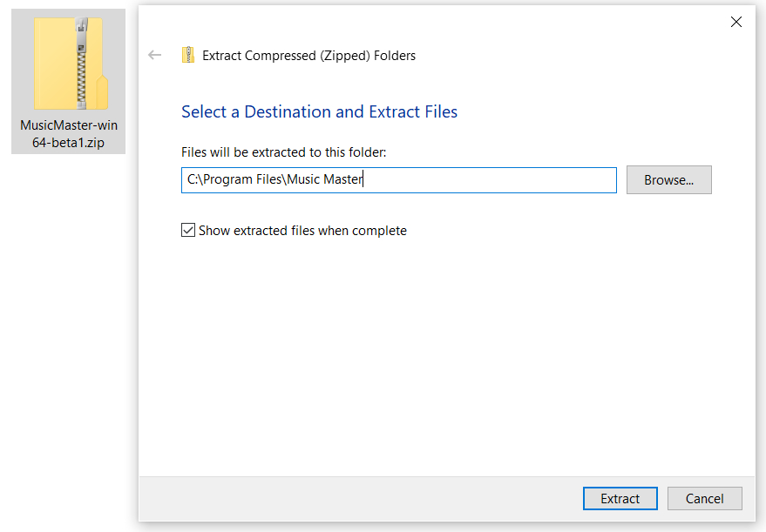Click the "Extract Compressed (Zipped) Folders" title text

pos(308,56)
